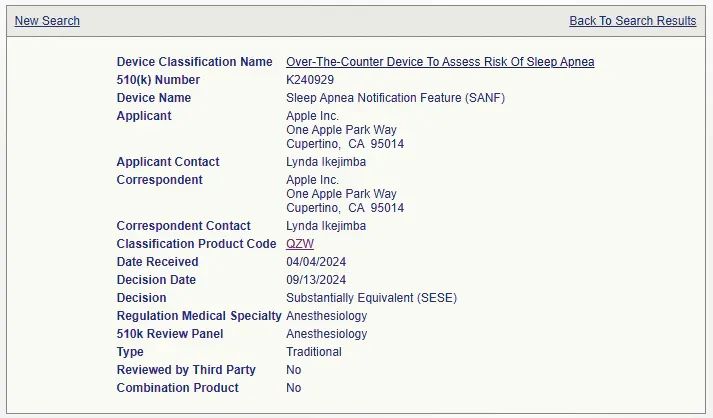The image size is (713, 418).
Task: Click the 510k Review Panel label
Action: pyautogui.click(x=170, y=334)
